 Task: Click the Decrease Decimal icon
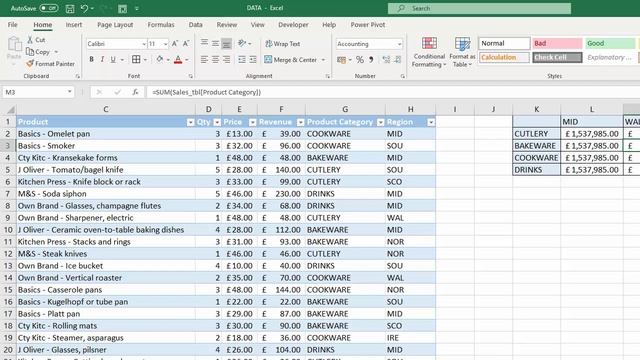(x=398, y=60)
